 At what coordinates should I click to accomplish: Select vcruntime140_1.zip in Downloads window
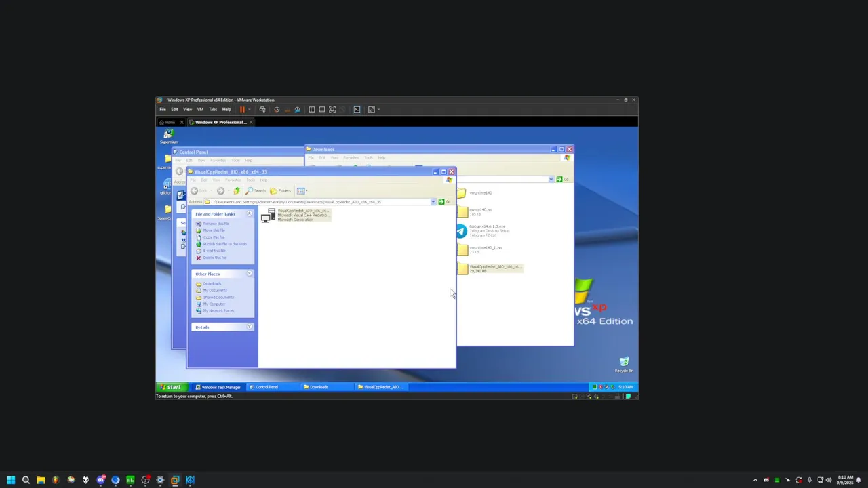(x=479, y=249)
